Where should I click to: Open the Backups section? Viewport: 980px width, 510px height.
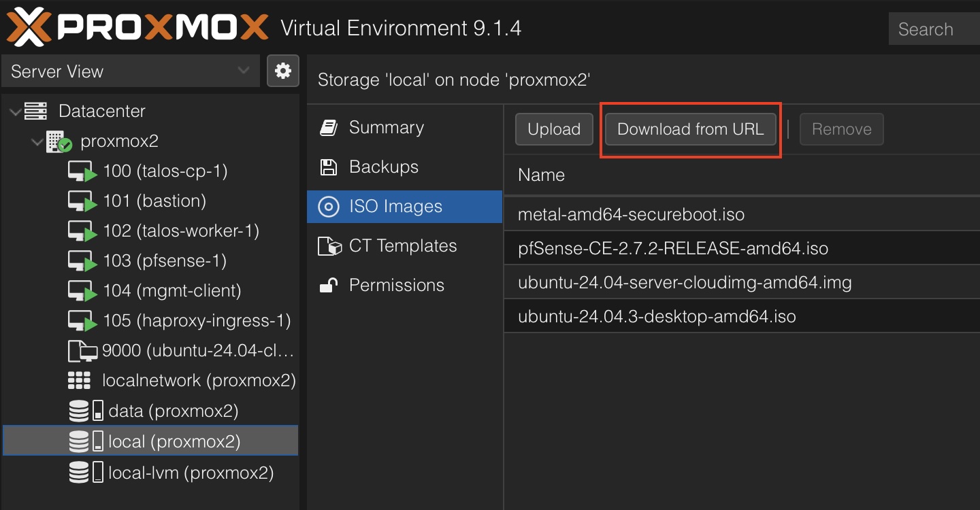pyautogui.click(x=383, y=167)
